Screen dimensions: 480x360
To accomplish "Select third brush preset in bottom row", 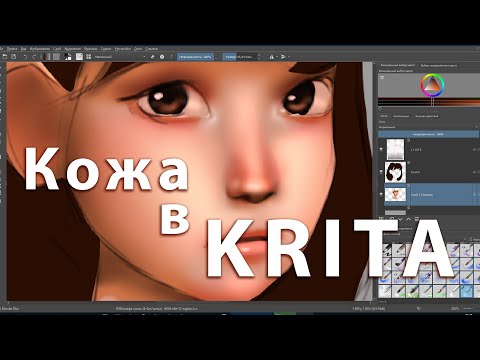I will tap(413, 291).
